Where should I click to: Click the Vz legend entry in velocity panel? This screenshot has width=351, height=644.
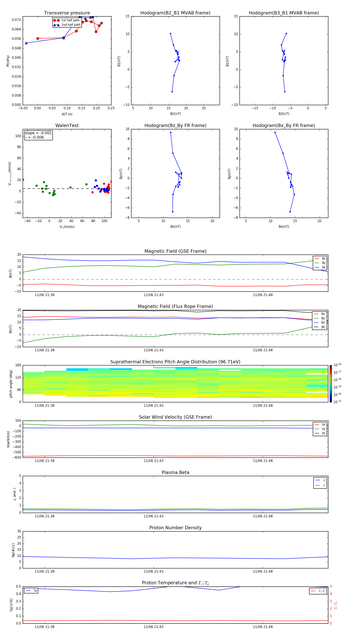coord(320,433)
